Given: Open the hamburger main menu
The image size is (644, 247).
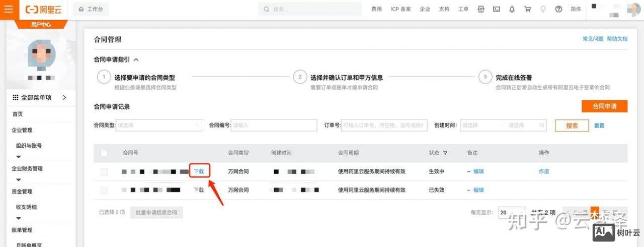Looking at the screenshot, I should coord(9,9).
